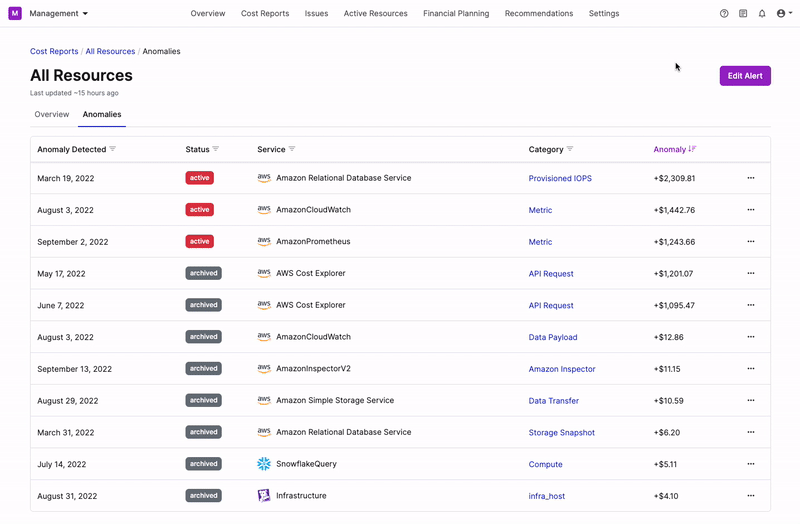This screenshot has height=524, width=800.
Task: Open the Status column filter icon
Action: point(216,149)
